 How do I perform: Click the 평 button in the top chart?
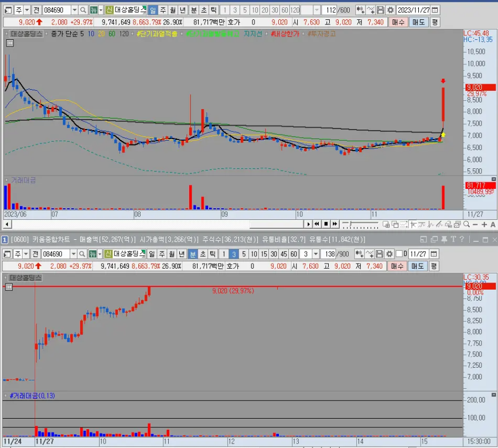click(x=435, y=22)
